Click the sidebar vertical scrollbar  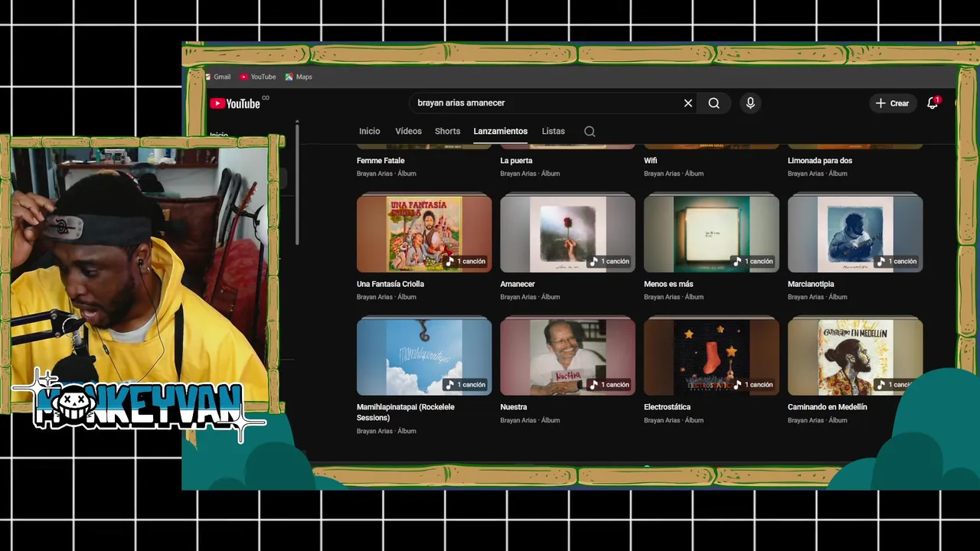[x=297, y=184]
